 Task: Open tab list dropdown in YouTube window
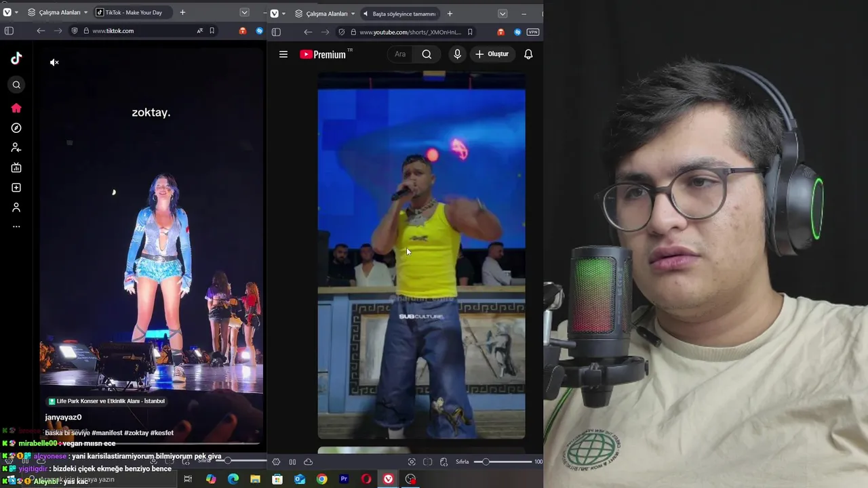502,14
